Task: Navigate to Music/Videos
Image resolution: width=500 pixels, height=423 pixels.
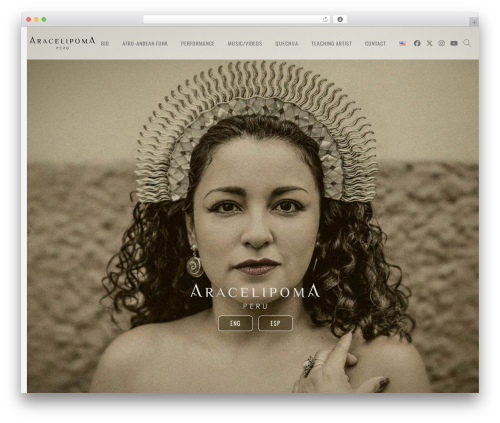Action: click(245, 44)
